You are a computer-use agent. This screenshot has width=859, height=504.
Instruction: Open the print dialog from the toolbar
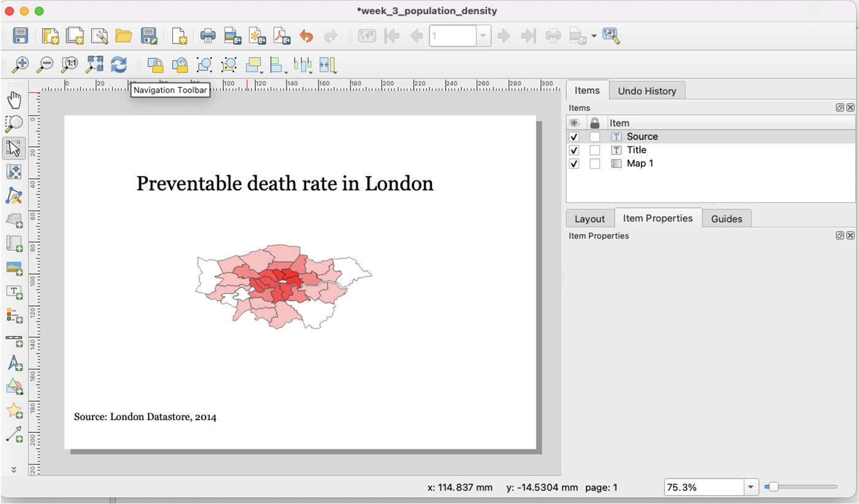tap(208, 36)
